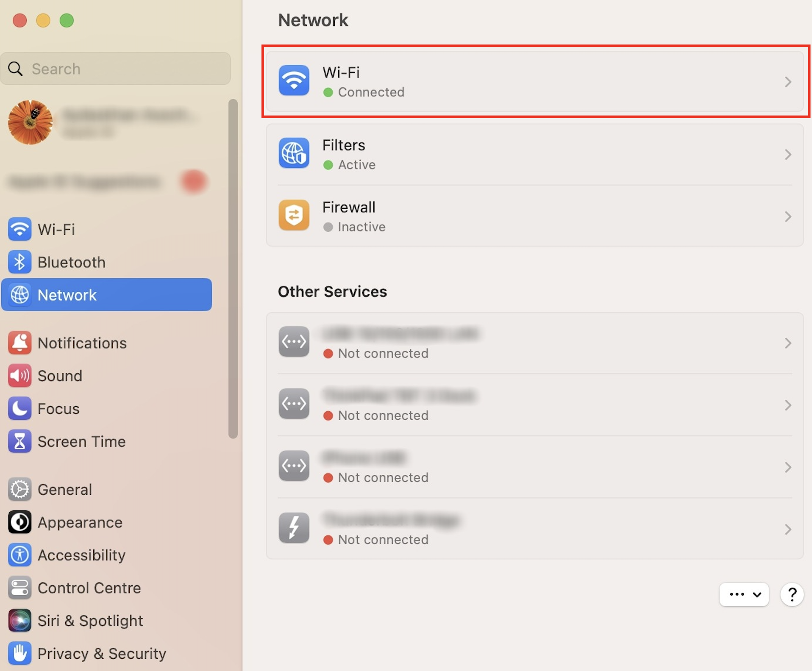The height and width of the screenshot is (671, 812).
Task: Click the user profile picture
Action: (x=30, y=122)
